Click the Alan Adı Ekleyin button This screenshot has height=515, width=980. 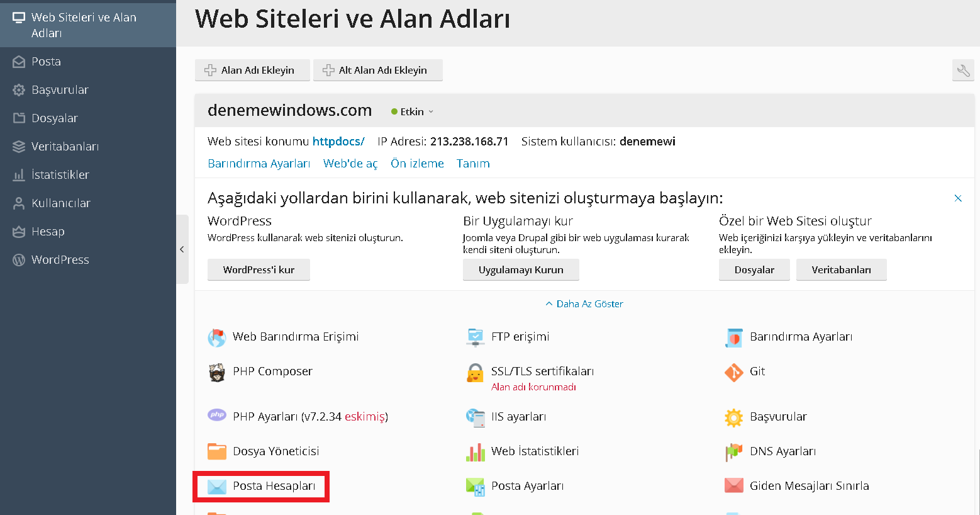coord(252,71)
